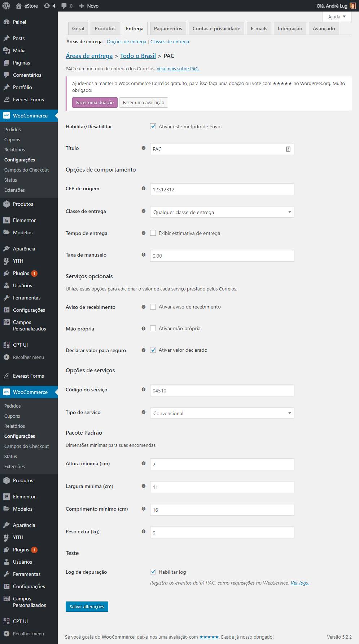
Task: Show help tip for Declarar valor para seguro
Action: coord(144,350)
